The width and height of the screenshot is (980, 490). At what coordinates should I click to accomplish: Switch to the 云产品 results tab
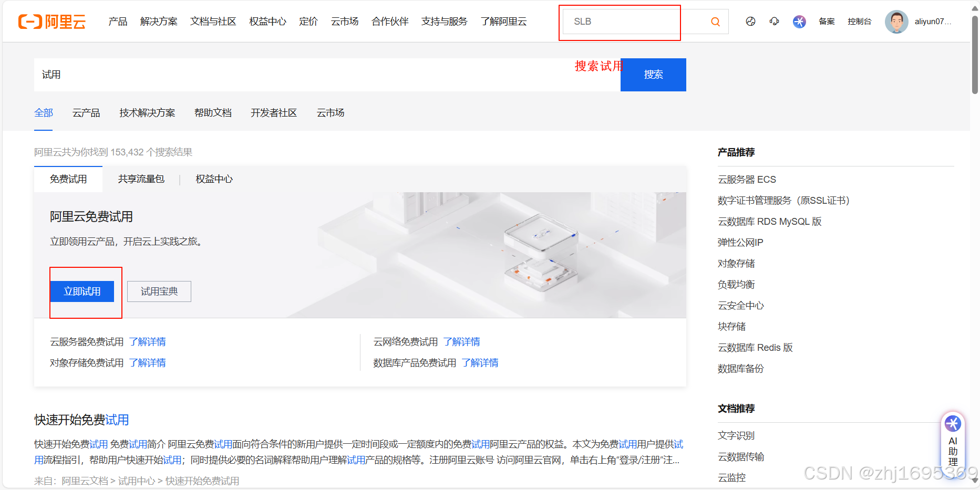86,113
